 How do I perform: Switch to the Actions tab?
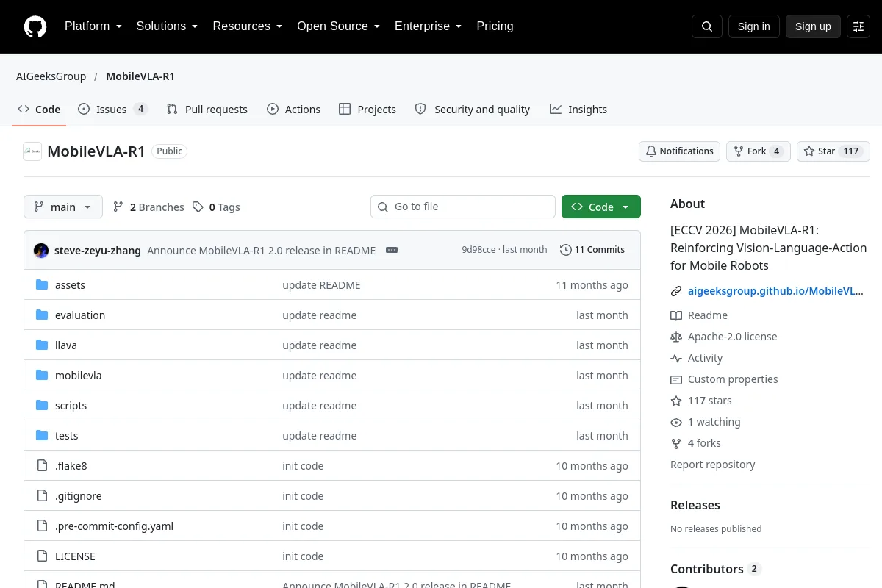(x=294, y=110)
